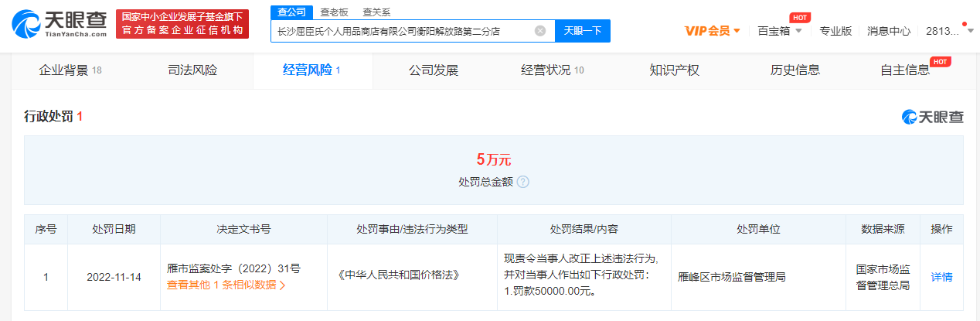Open 消息中心 in the top bar
The height and width of the screenshot is (321, 980).
pyautogui.click(x=888, y=31)
